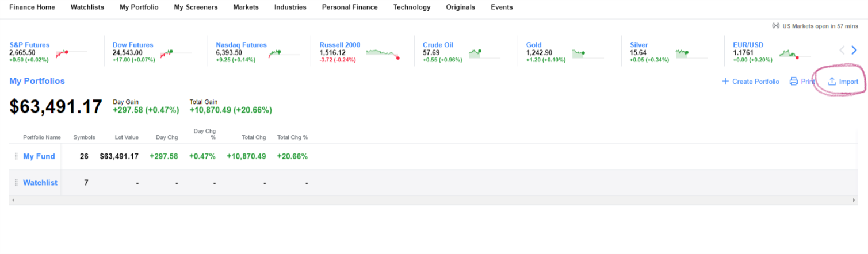Open the My Fund portfolio link
Image resolution: width=868 pixels, height=254 pixels.
(39, 156)
